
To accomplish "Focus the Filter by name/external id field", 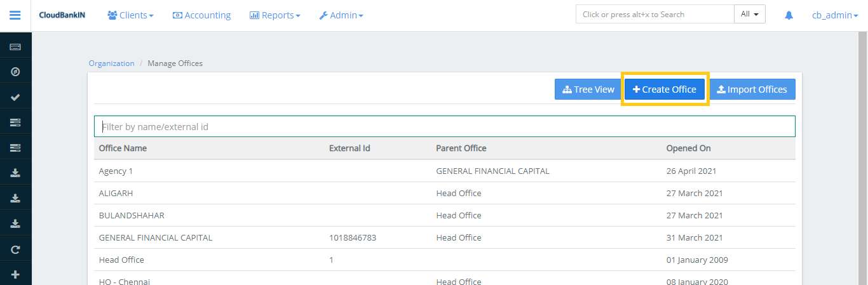I will pyautogui.click(x=444, y=127).
